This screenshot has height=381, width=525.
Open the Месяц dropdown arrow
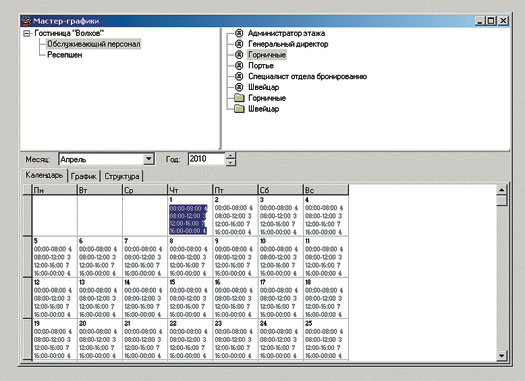(x=148, y=159)
